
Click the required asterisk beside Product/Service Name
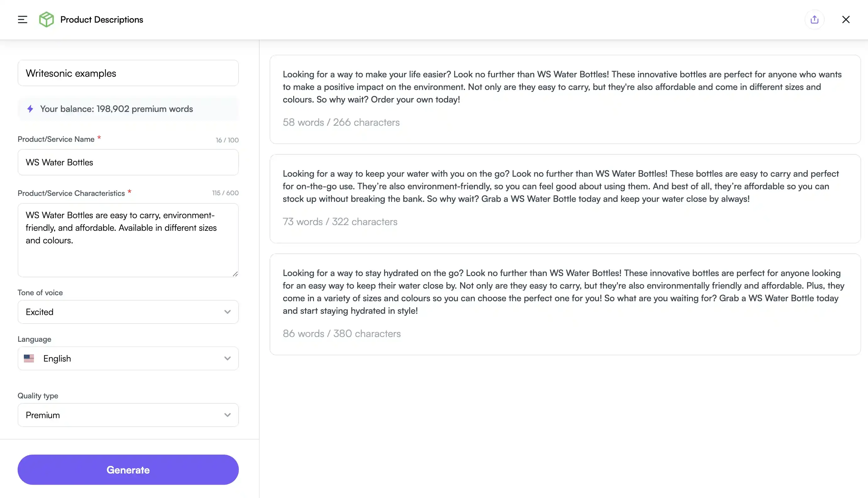click(x=99, y=137)
